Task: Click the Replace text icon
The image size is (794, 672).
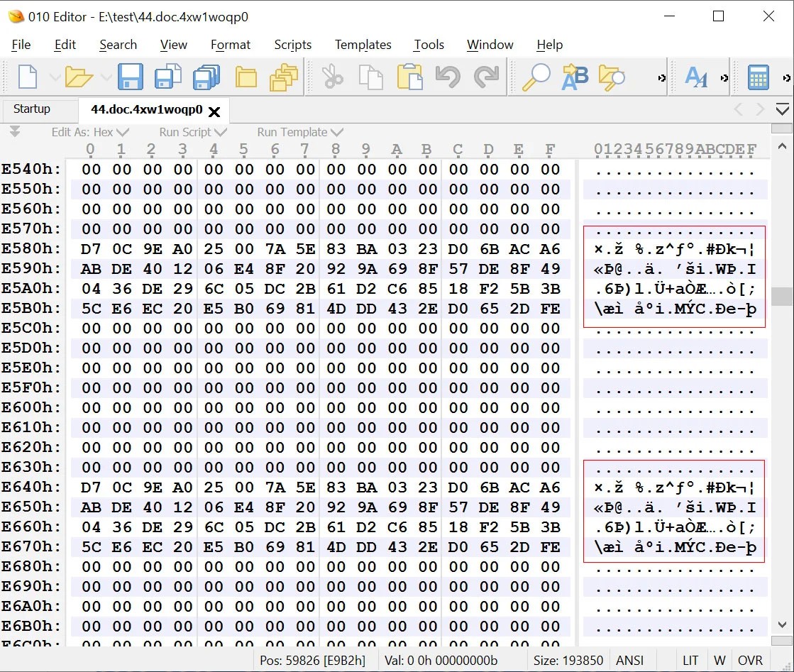Action: [x=575, y=77]
